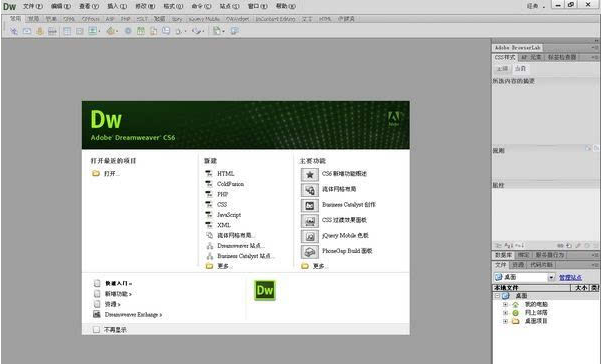Switch to the PHP insert tab

tap(125, 19)
